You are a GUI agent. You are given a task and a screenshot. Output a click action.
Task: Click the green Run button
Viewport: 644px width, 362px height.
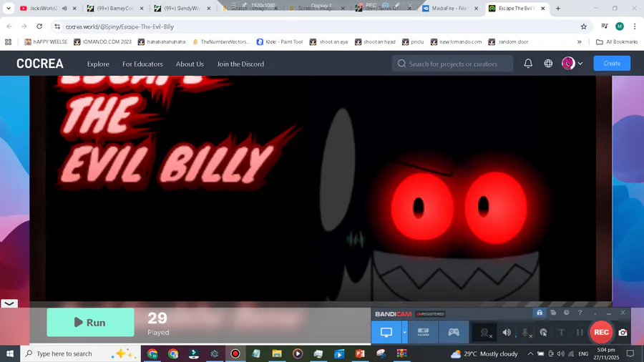click(90, 323)
